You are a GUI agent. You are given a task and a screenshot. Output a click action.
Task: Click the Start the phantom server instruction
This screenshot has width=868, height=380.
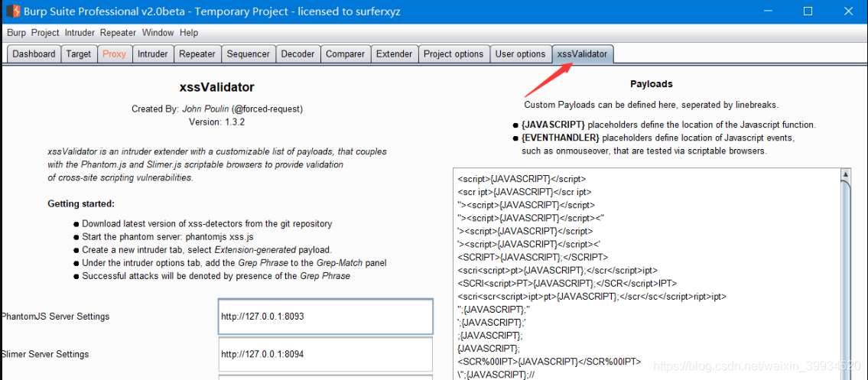pos(167,237)
